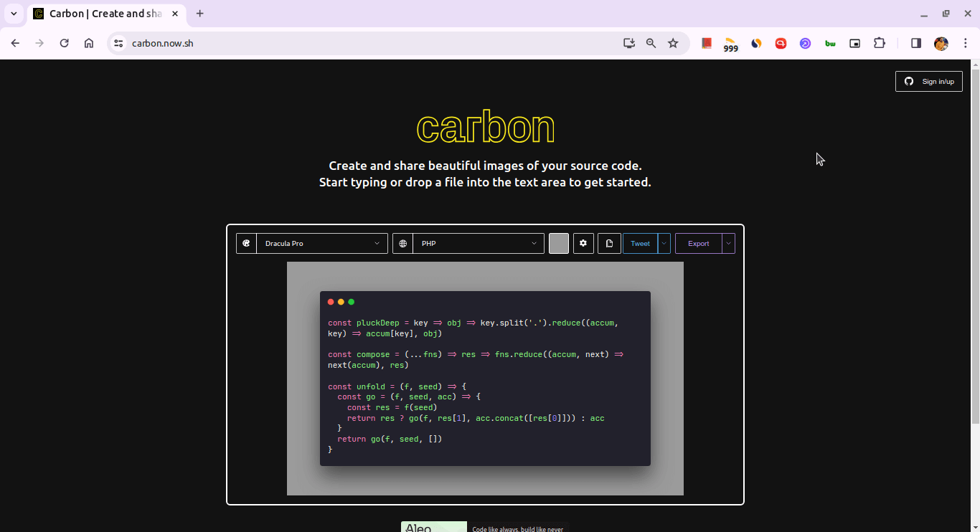Click the 'const res = f(seed)' line
The height and width of the screenshot is (532, 980).
coord(392,407)
